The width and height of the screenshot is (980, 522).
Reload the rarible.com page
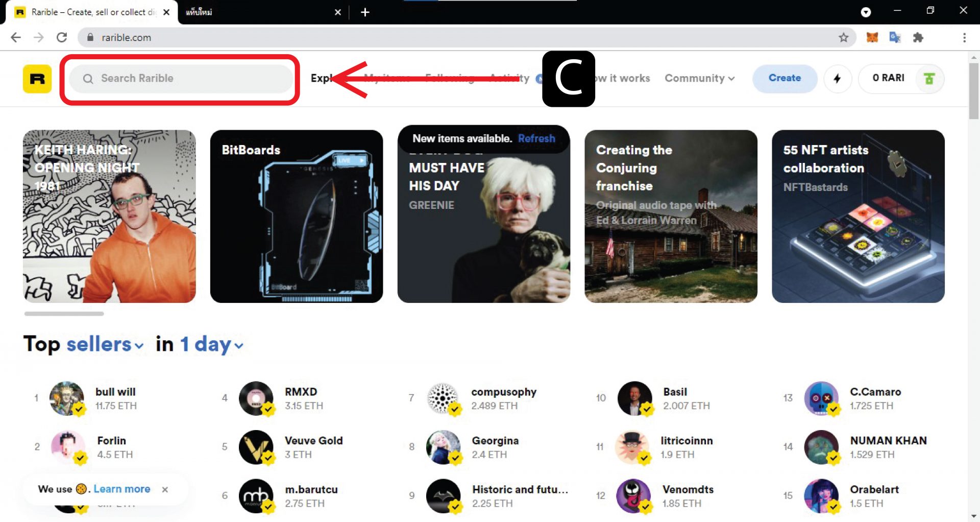click(x=62, y=37)
